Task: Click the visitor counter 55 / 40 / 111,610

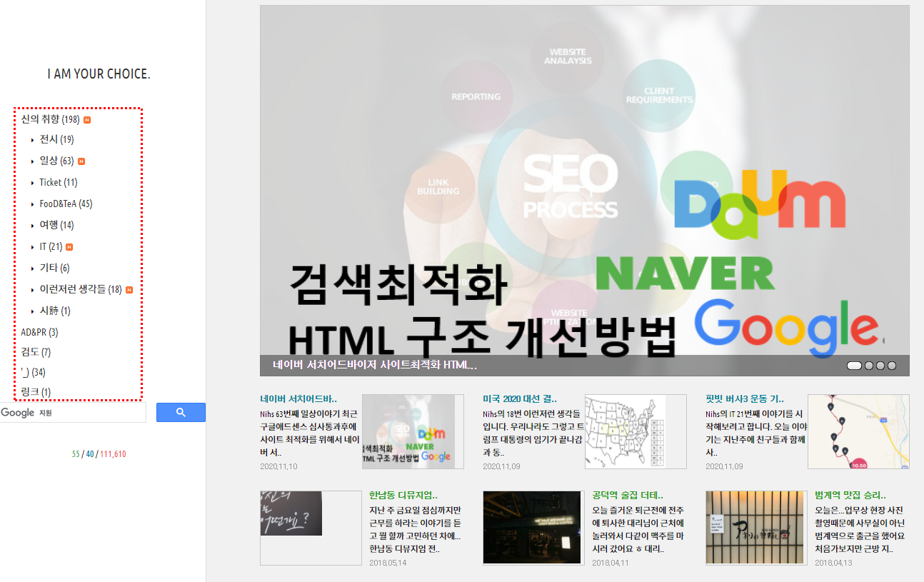Action: (99, 454)
